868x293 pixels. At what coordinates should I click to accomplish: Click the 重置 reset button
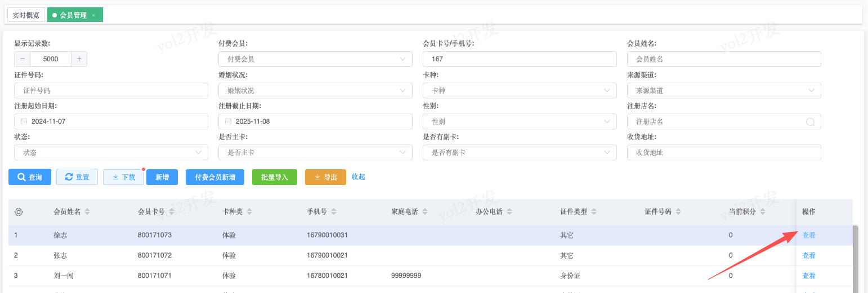click(x=77, y=177)
